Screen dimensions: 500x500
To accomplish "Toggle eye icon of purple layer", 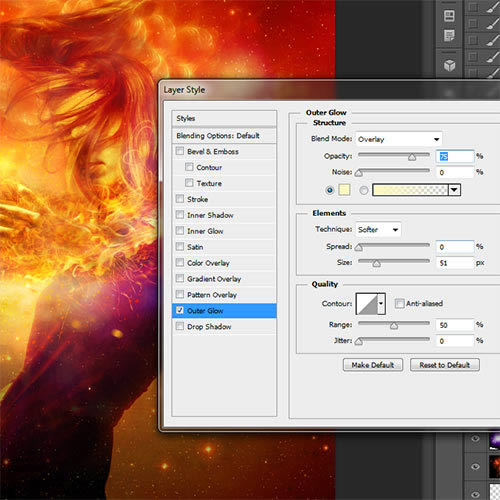I will pyautogui.click(x=476, y=438).
